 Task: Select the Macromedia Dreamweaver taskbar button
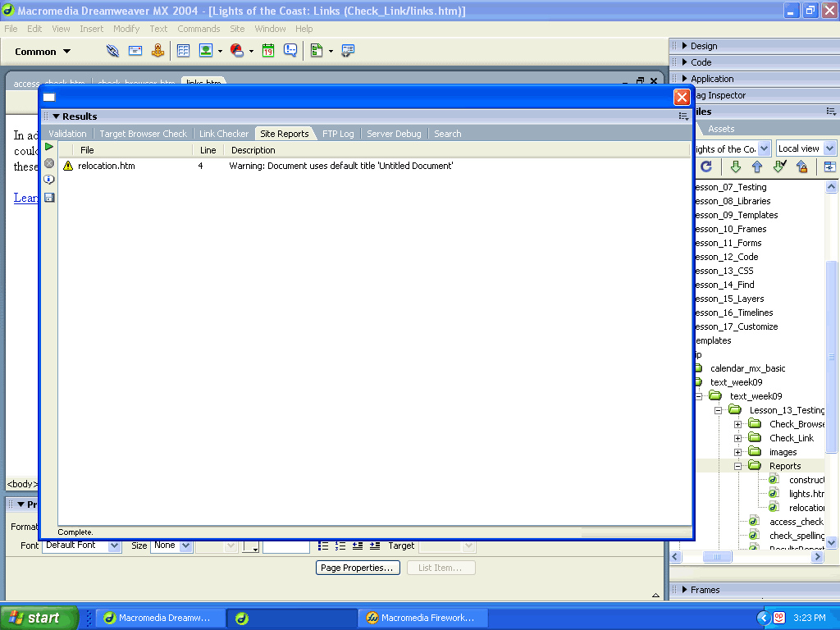coord(160,618)
